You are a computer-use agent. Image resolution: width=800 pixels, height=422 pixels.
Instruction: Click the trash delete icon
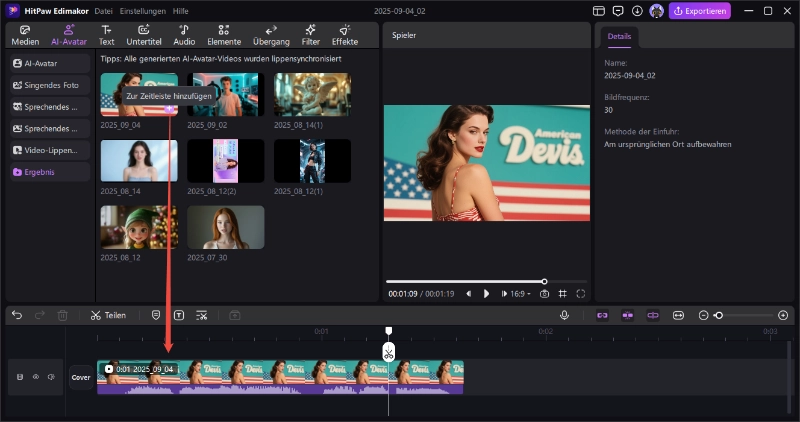62,315
